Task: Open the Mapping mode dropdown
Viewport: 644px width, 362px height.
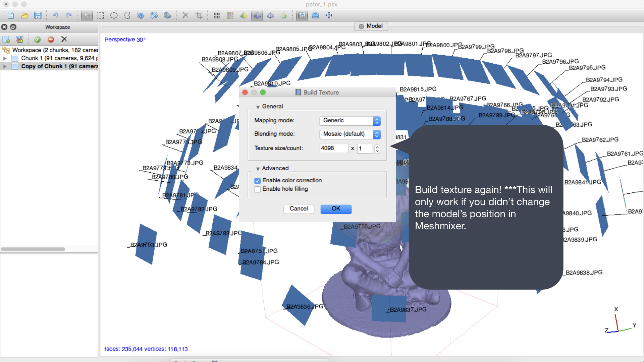Action: [350, 121]
